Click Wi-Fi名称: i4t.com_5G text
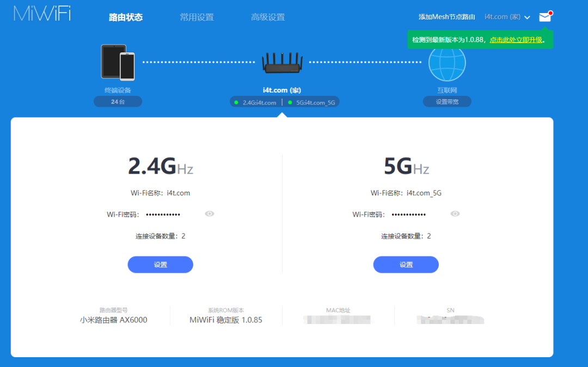 [x=406, y=193]
